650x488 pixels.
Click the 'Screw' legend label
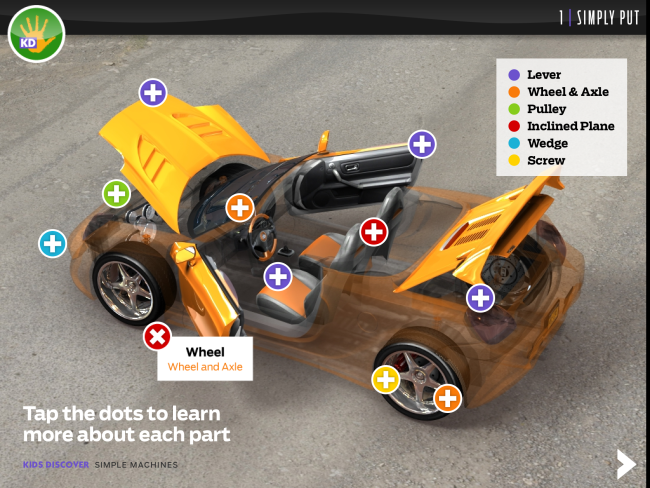click(546, 160)
